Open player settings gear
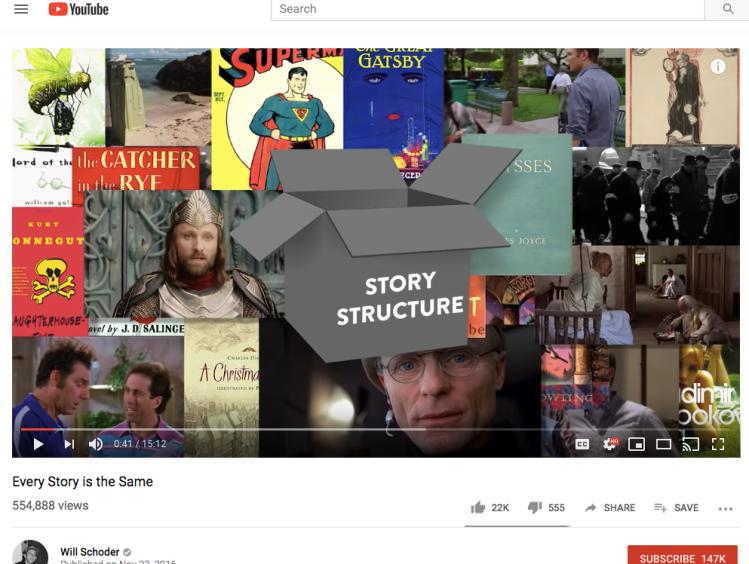Viewport: 749px width, 564px height. [x=610, y=444]
